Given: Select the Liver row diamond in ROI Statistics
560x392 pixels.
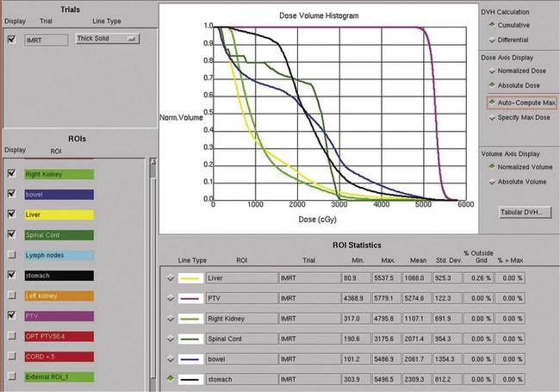Looking at the screenshot, I should tap(170, 278).
